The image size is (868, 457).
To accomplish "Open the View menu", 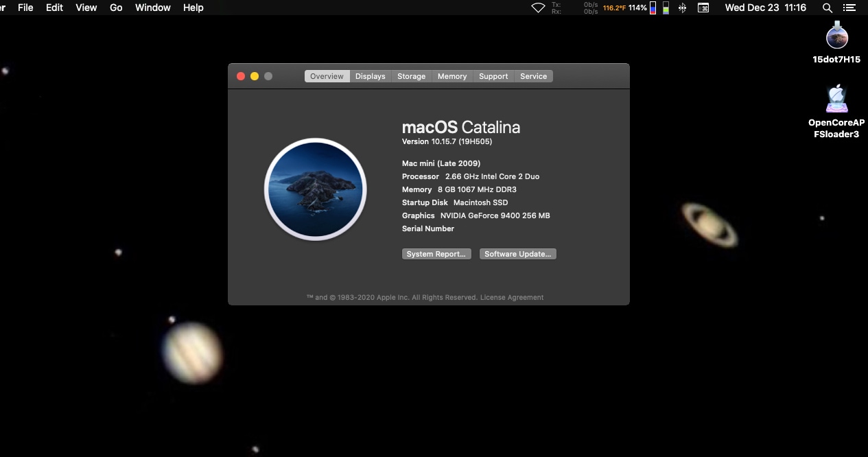I will pos(86,8).
